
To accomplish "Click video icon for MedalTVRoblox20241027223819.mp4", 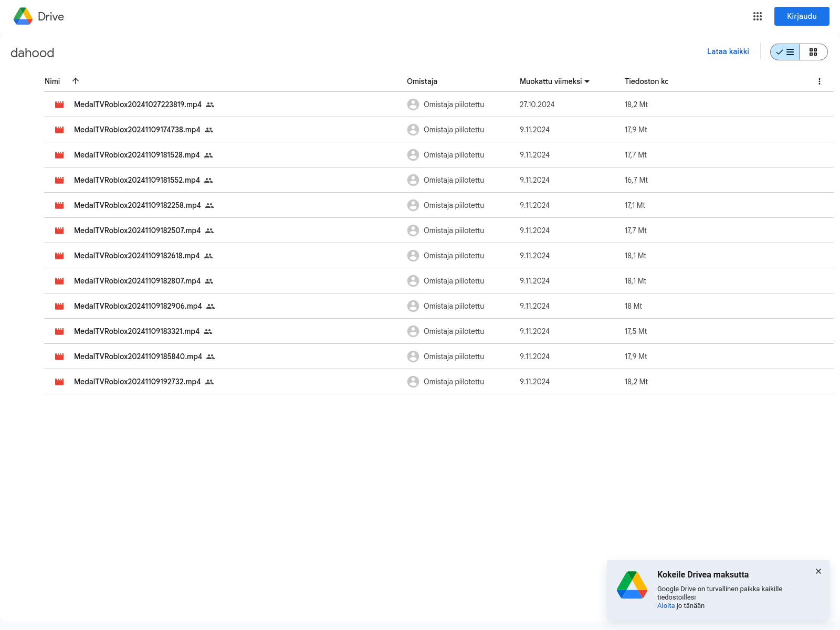I will pos(59,104).
